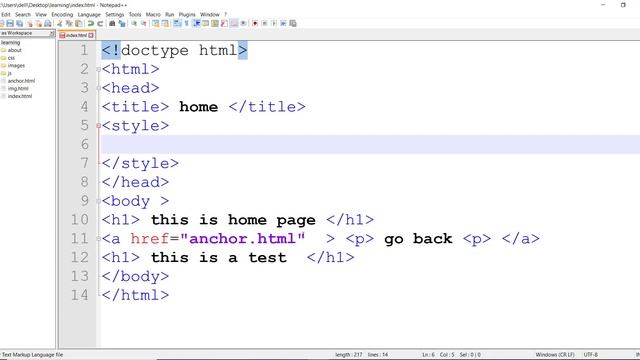Click the Save file toolbar icon
The width and height of the screenshot is (640, 360).
click(x=10, y=23)
